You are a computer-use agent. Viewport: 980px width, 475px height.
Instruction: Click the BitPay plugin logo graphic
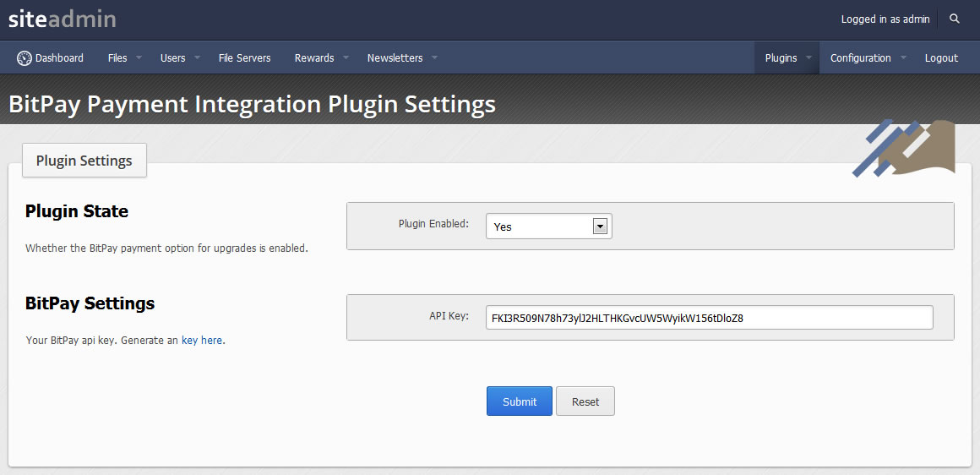click(x=904, y=148)
